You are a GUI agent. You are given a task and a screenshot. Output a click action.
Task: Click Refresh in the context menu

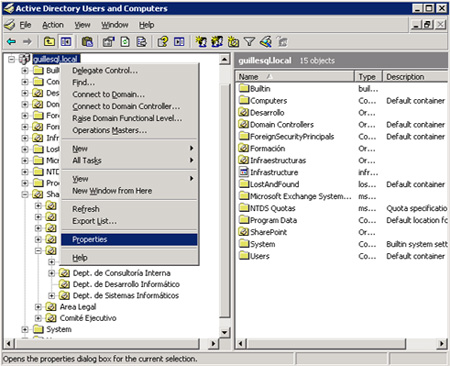(x=129, y=209)
